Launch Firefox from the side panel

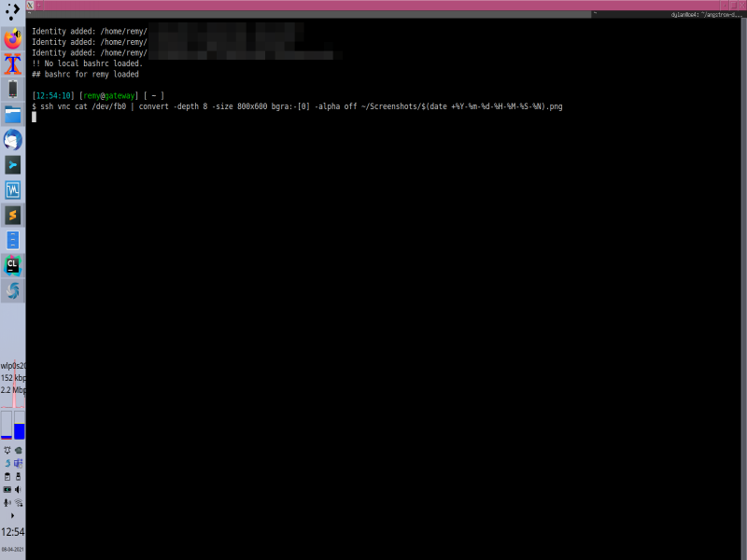click(12, 39)
